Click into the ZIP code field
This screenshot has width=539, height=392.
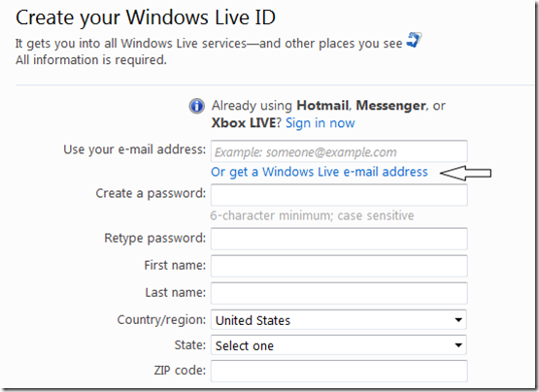pos(339,371)
